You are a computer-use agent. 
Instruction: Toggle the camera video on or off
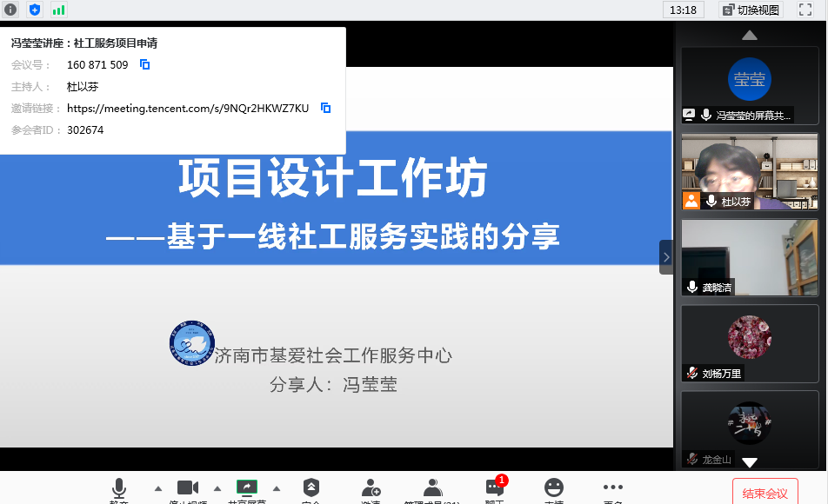click(188, 488)
